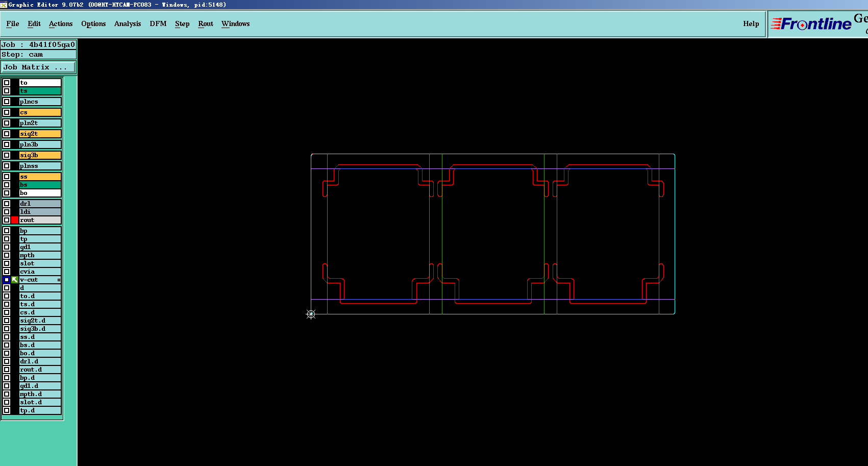Select the pln3b layer name
Viewport: 868px width, 466px height.
[40, 144]
